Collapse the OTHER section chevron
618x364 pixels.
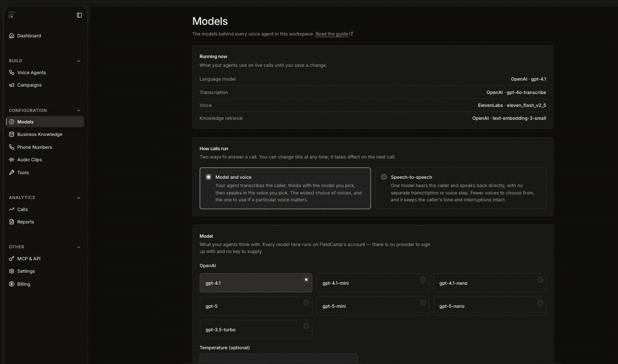click(x=78, y=247)
